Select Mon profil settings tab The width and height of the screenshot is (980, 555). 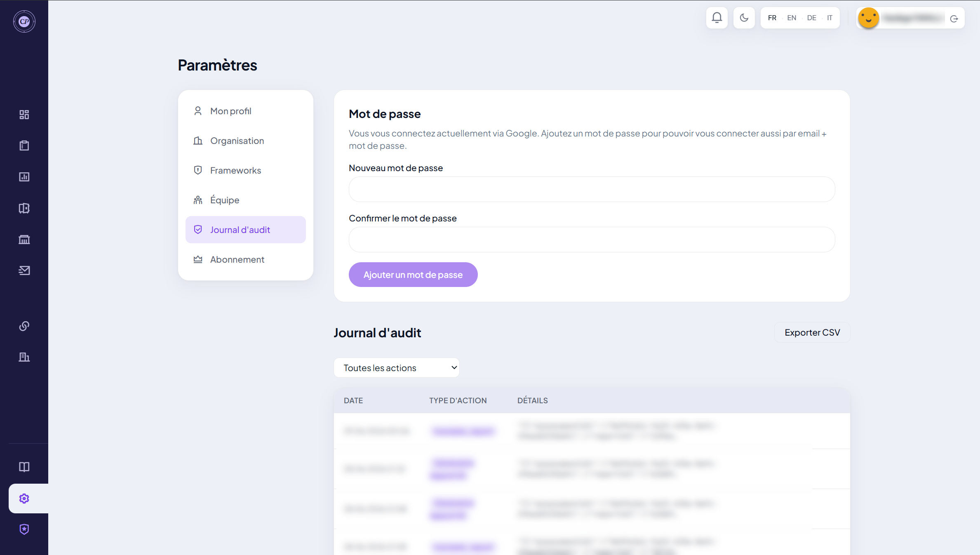246,111
